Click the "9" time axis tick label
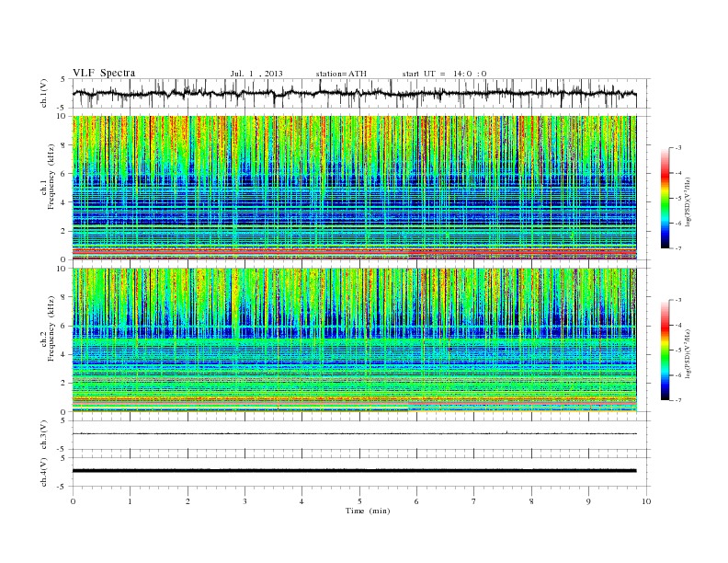 tap(588, 501)
